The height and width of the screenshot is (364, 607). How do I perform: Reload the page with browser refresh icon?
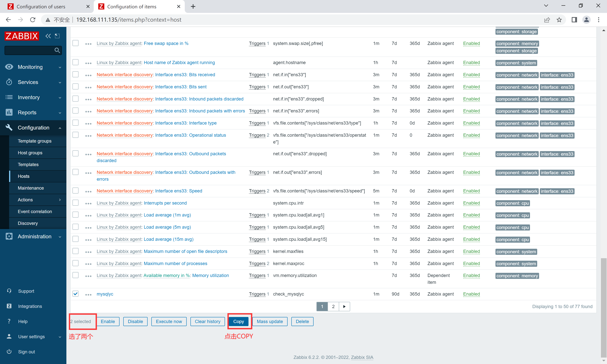pos(33,20)
